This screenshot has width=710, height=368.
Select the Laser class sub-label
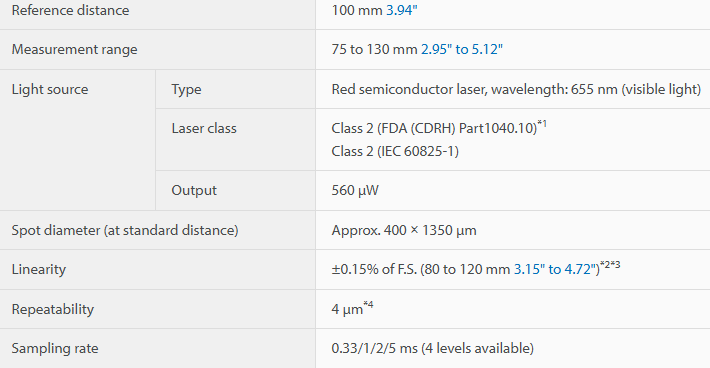204,129
